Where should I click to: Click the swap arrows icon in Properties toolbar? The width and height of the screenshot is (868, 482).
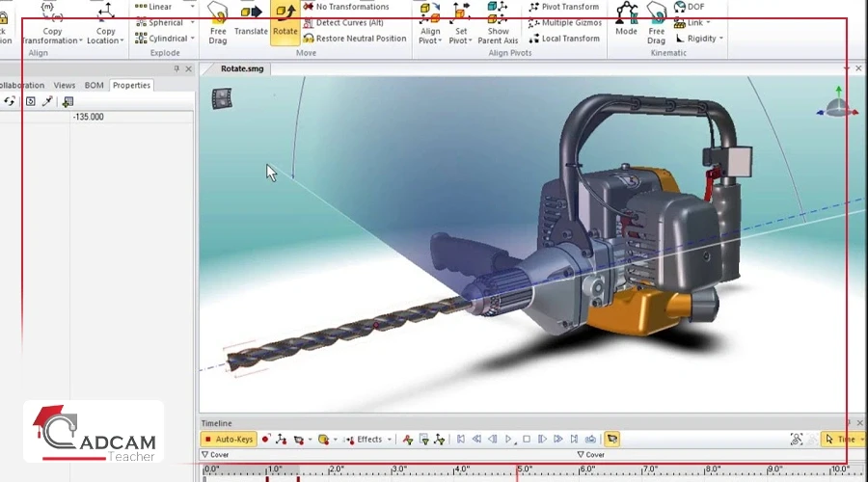10,101
